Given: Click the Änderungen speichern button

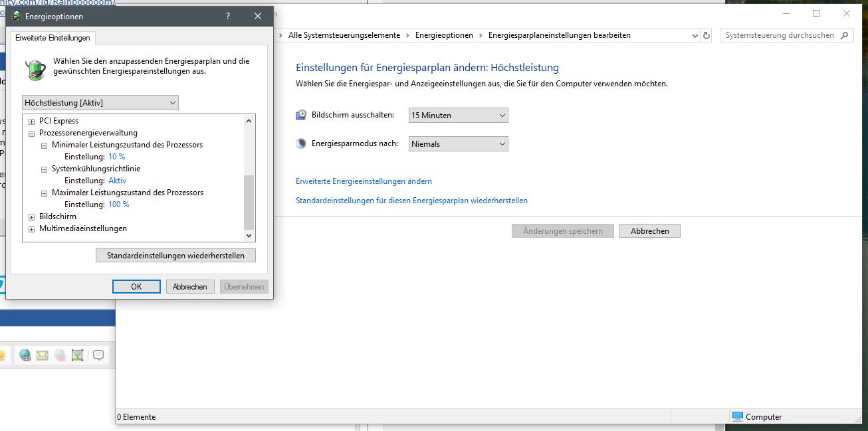Looking at the screenshot, I should tap(563, 231).
